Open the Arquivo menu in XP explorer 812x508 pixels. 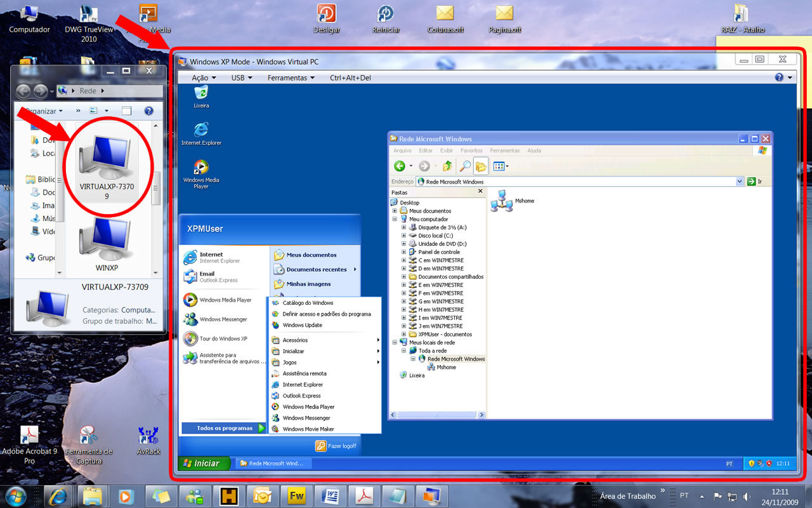click(x=402, y=150)
